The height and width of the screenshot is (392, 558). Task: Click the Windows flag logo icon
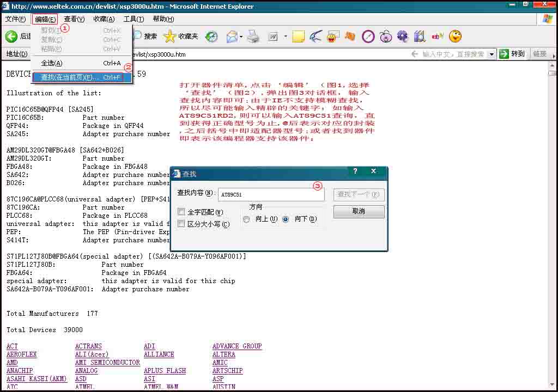click(x=547, y=19)
